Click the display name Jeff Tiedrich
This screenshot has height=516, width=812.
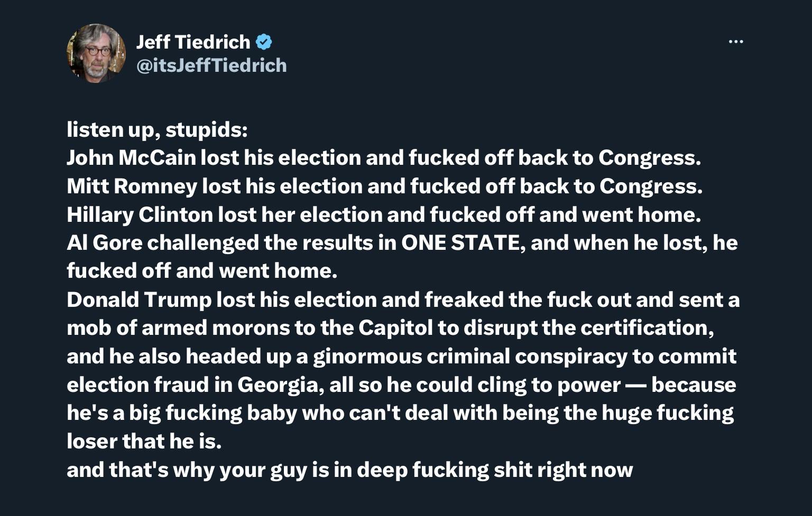(193, 42)
